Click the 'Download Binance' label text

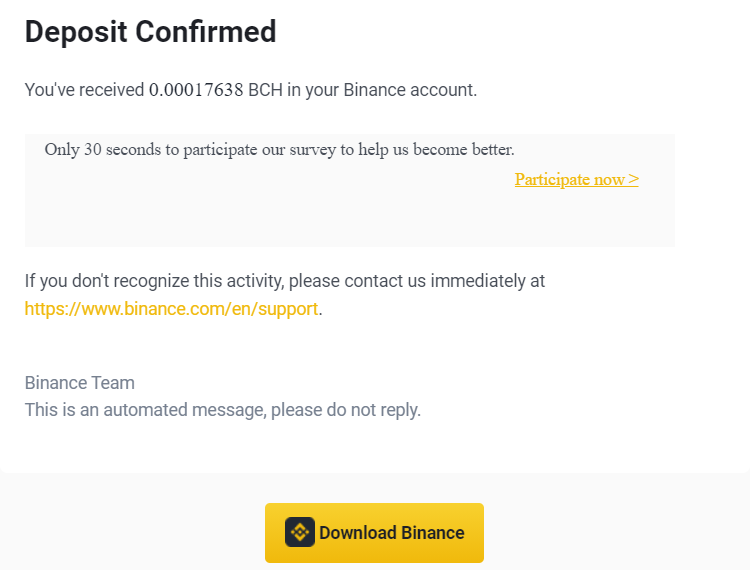pos(392,533)
